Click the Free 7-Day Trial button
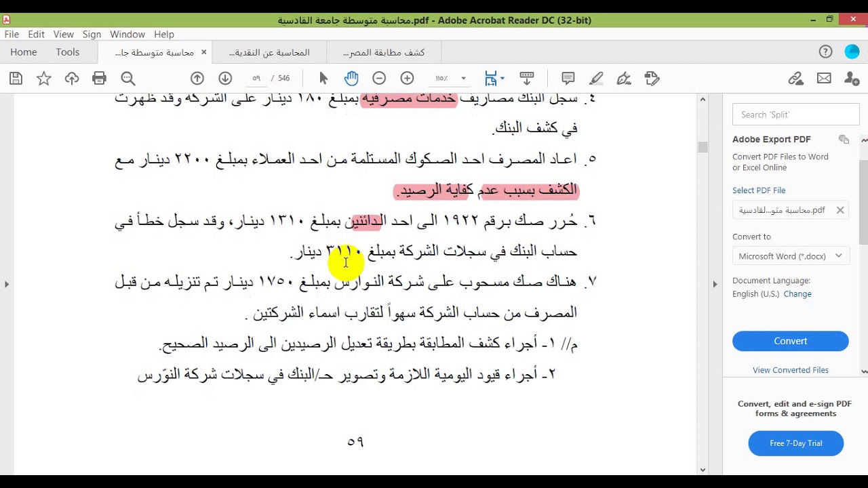Image resolution: width=868 pixels, height=488 pixels. click(796, 443)
